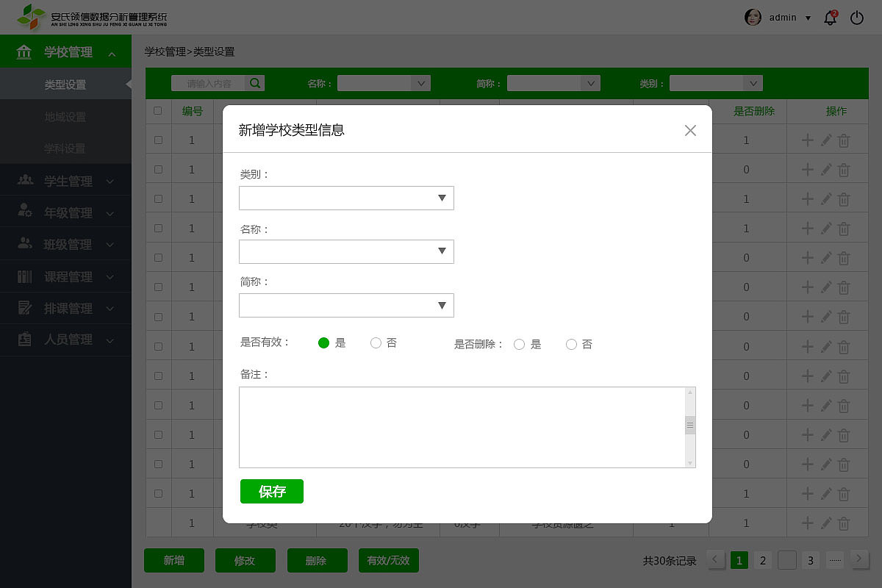The height and width of the screenshot is (588, 882).
Task: Click the 课程管理 books icon
Action: (x=25, y=276)
